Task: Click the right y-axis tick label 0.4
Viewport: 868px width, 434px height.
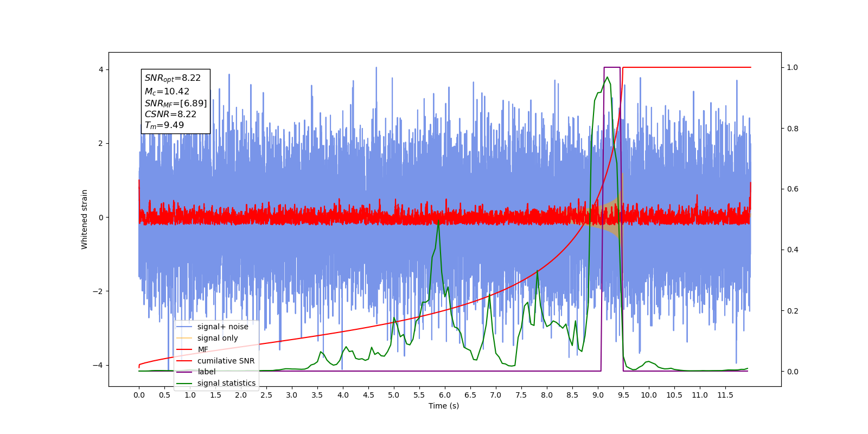Action: (793, 250)
